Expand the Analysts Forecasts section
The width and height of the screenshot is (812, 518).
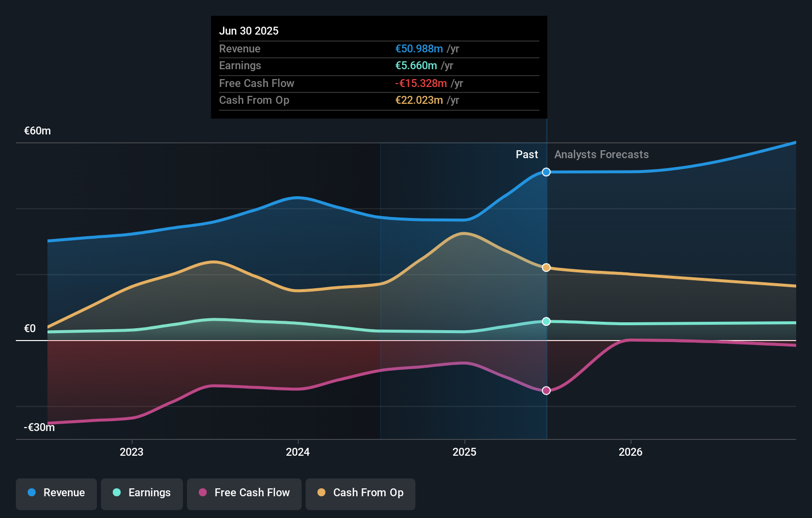click(x=601, y=154)
